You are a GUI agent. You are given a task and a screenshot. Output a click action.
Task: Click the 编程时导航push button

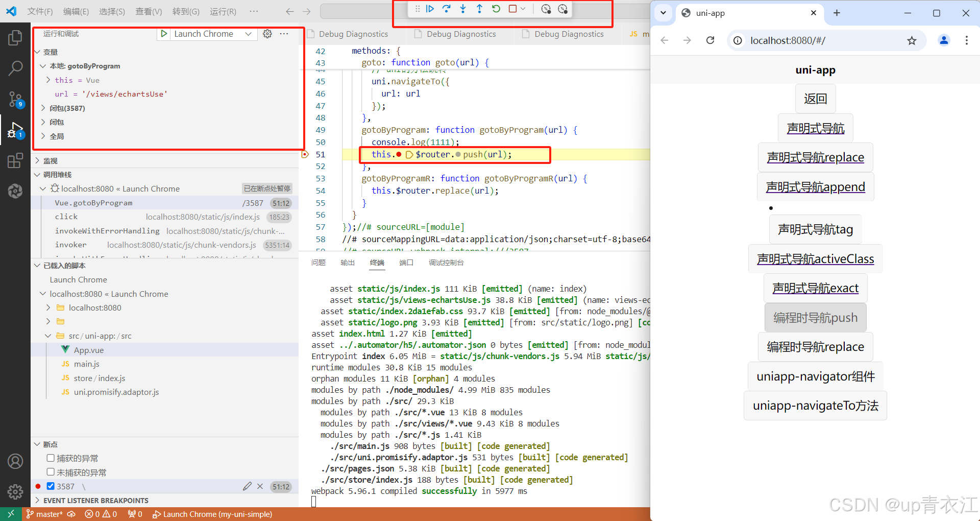point(815,318)
